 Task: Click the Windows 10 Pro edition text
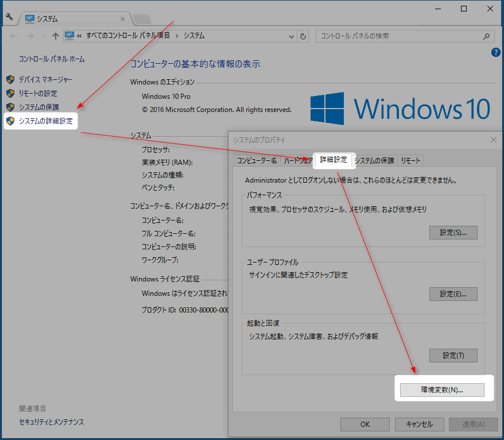166,97
